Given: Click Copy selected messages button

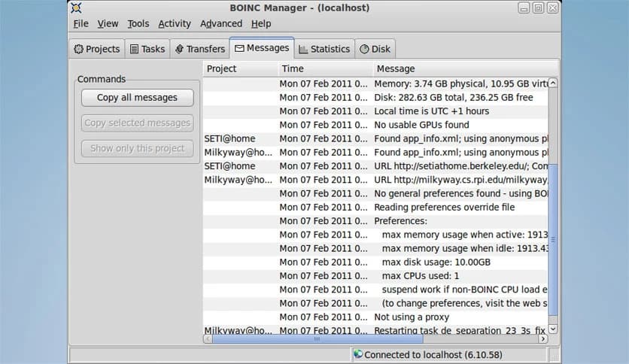Looking at the screenshot, I should coord(137,123).
